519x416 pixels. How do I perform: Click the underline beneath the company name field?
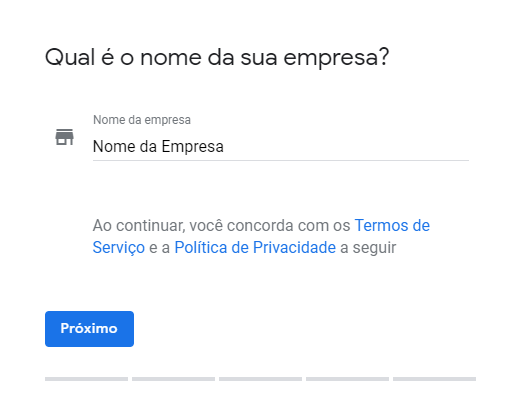point(281,160)
